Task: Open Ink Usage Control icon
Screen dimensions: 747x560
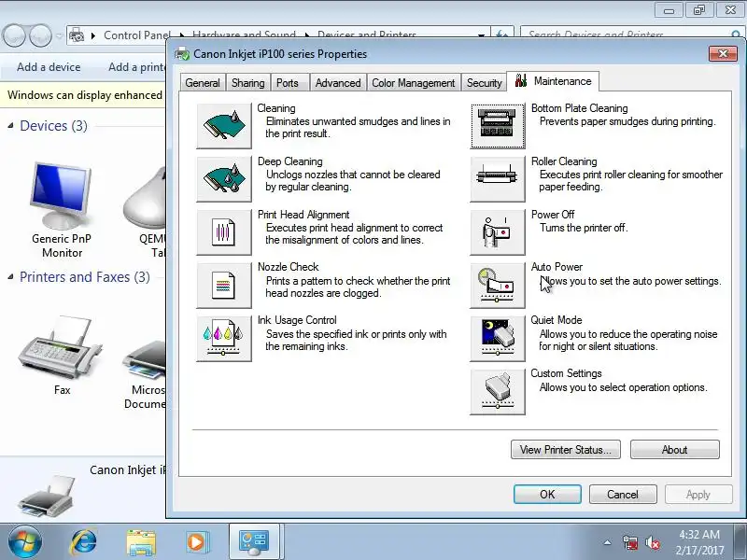Action: pyautogui.click(x=224, y=339)
